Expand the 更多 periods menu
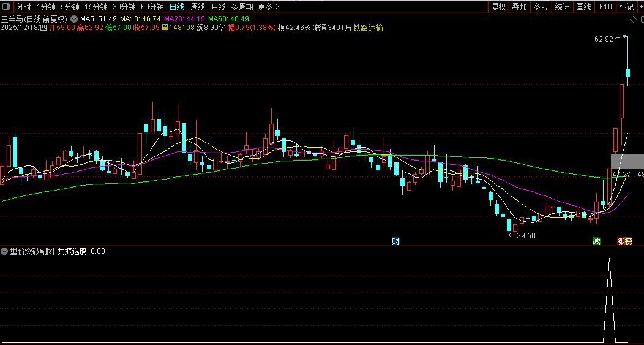The width and height of the screenshot is (644, 345). pos(269,7)
